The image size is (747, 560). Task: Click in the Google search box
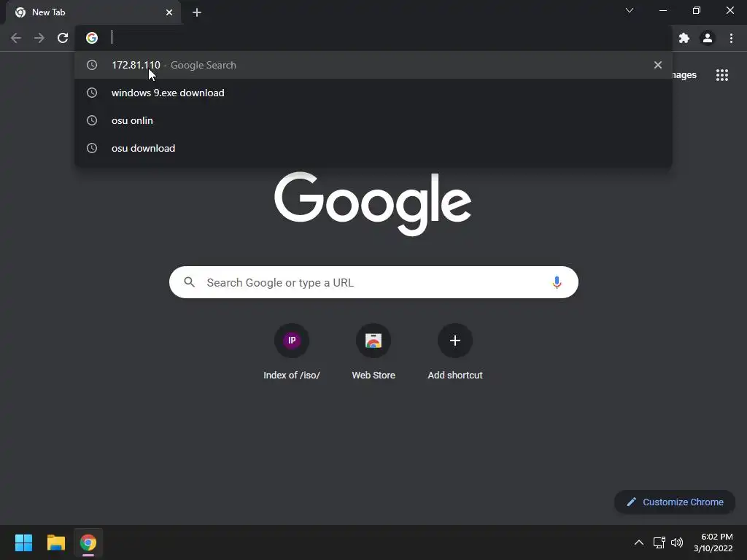pyautogui.click(x=373, y=282)
